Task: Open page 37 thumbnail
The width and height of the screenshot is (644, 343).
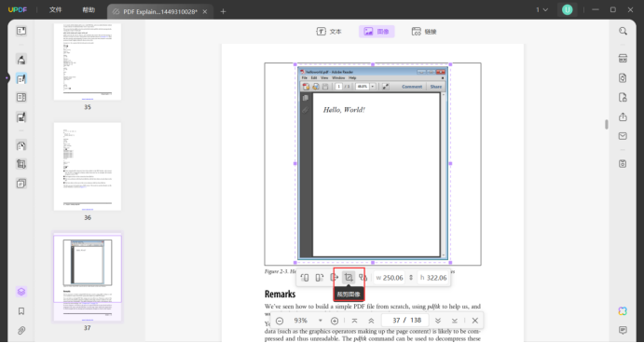Action: click(88, 277)
